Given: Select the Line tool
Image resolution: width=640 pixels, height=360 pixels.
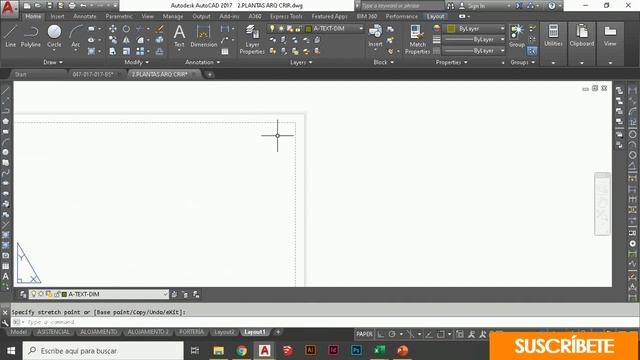Looking at the screenshot, I should [x=10, y=36].
